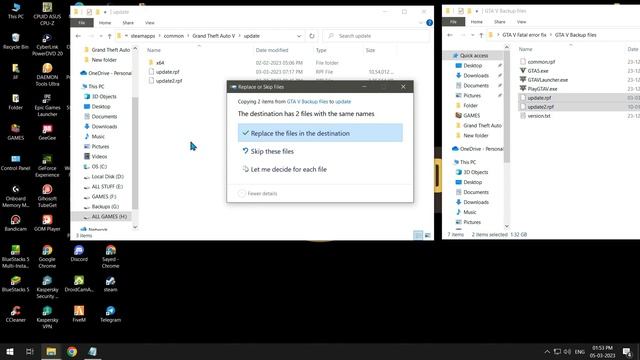
Task: Click refresh button in update window
Action: click(312, 36)
